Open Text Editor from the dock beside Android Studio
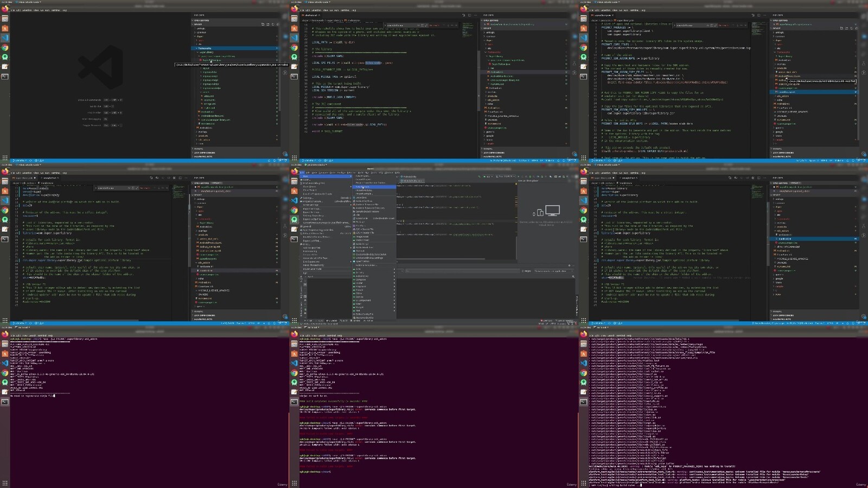 click(294, 229)
